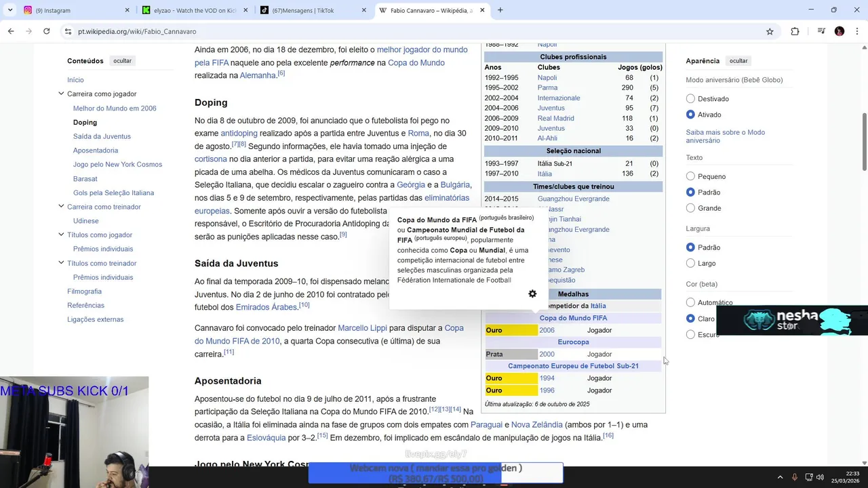This screenshot has width=868, height=488.
Task: Click the webcam overlay video
Action: point(74,432)
